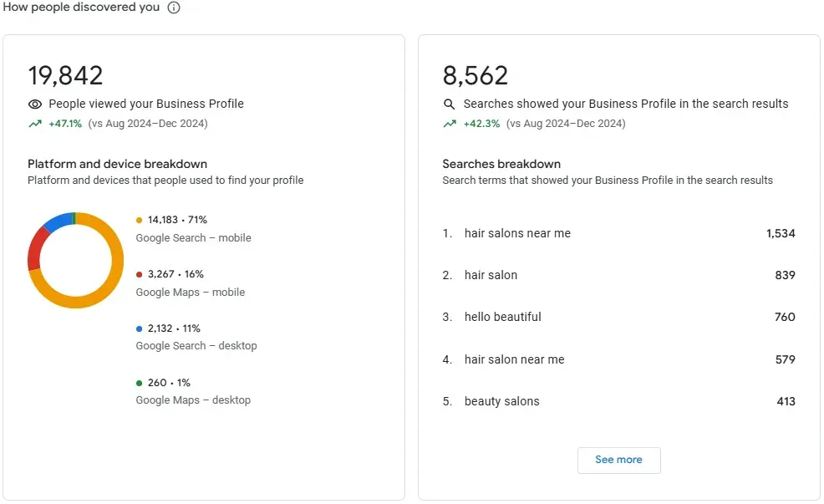This screenshot has width=824, height=504.
Task: Open the search term "beauty salons"
Action: tap(501, 401)
